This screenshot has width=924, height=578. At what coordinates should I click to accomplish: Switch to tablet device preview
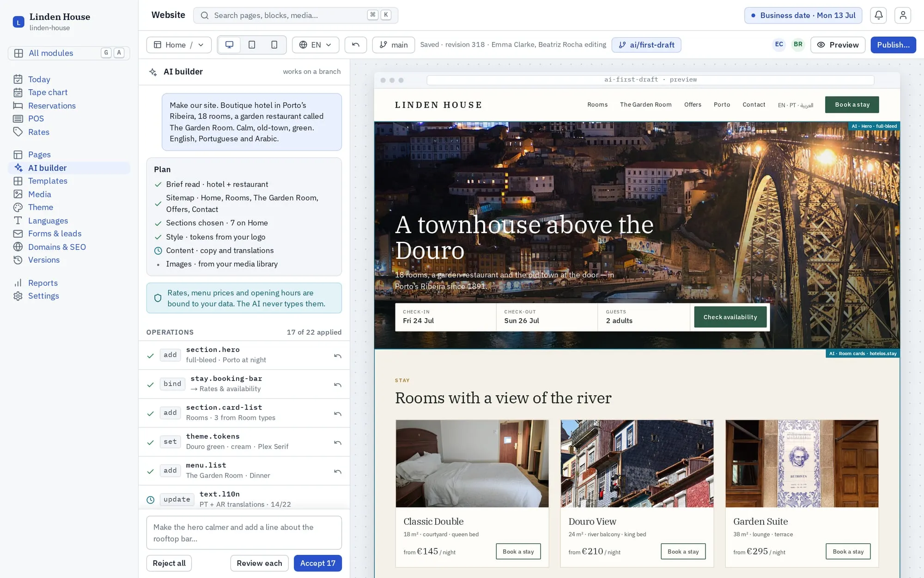pyautogui.click(x=252, y=45)
